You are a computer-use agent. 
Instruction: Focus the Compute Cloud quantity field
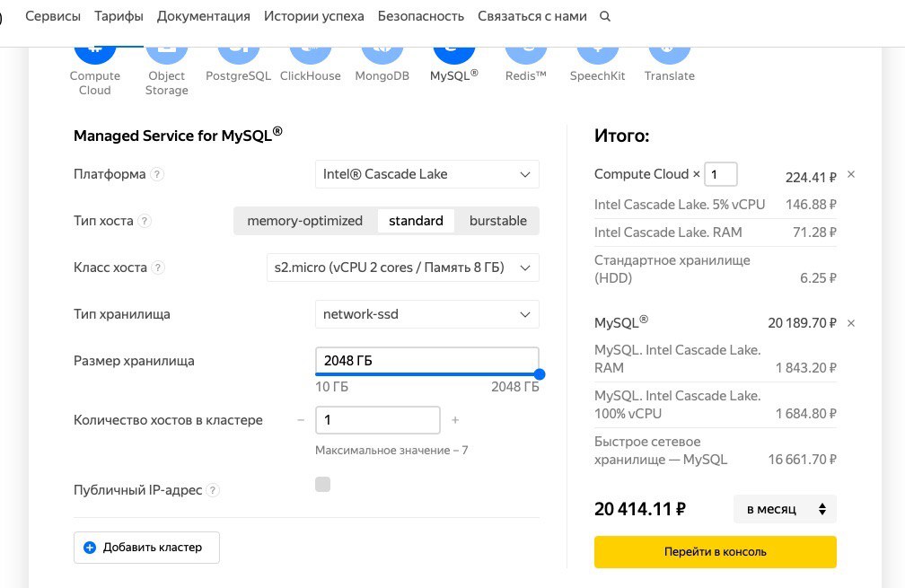tap(721, 174)
